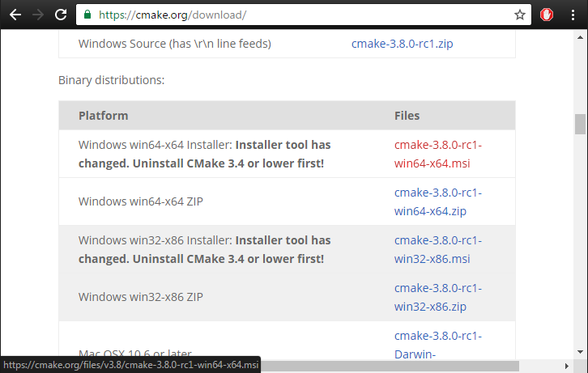The height and width of the screenshot is (373, 588).
Task: Reload the cmake download page
Action: 61,15
